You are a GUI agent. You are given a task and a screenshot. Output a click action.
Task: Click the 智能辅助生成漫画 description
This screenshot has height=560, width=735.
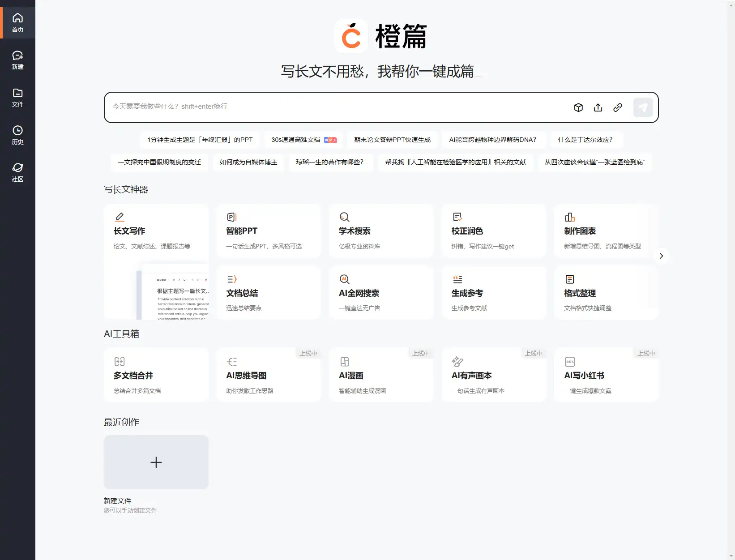click(x=362, y=391)
